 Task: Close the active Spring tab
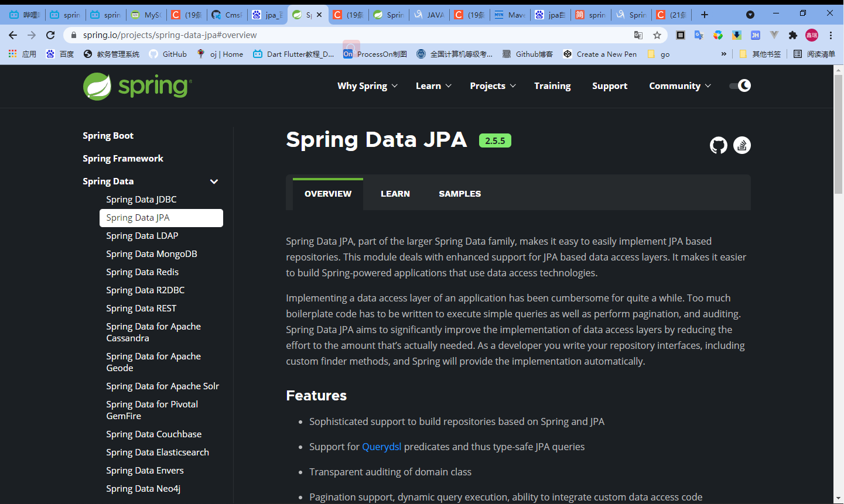click(x=319, y=15)
